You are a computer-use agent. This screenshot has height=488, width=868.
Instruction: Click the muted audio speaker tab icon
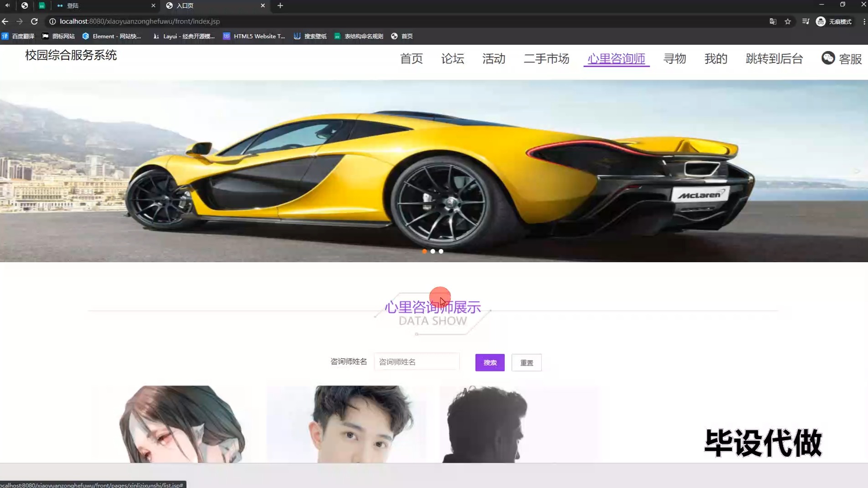tap(7, 5)
